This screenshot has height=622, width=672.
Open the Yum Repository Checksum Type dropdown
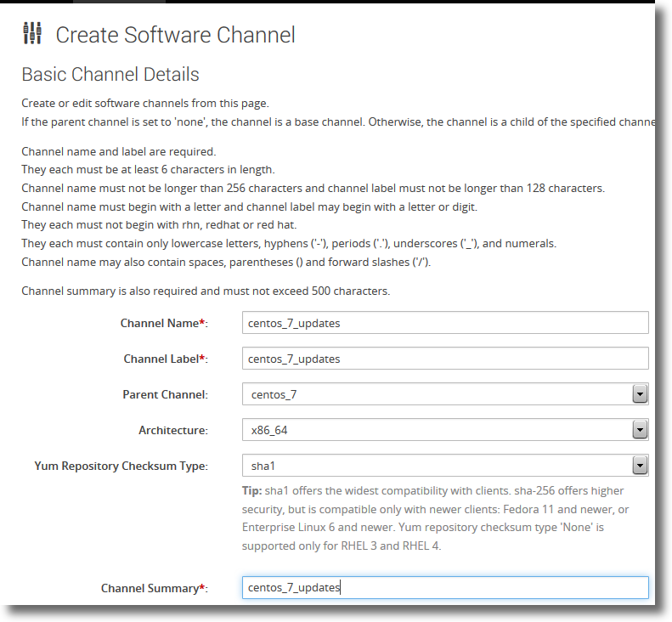pos(445,465)
